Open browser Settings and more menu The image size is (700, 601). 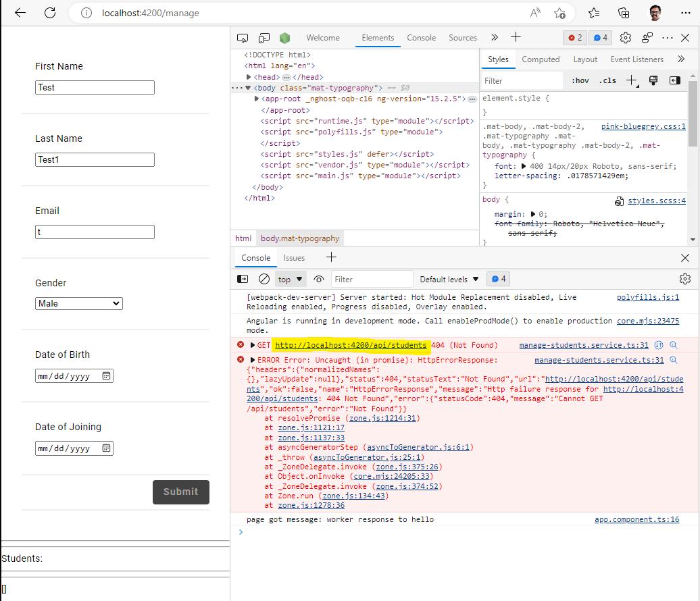(686, 13)
